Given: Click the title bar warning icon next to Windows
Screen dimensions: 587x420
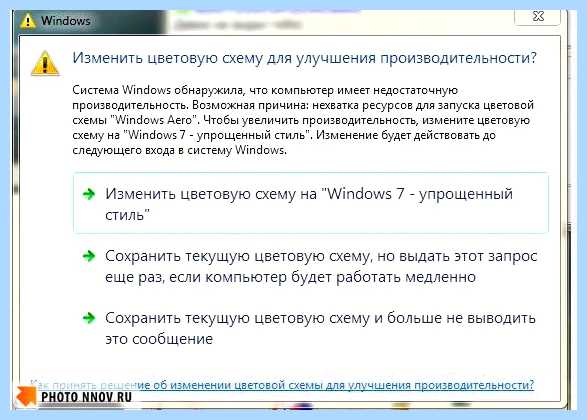Looking at the screenshot, I should (28, 21).
